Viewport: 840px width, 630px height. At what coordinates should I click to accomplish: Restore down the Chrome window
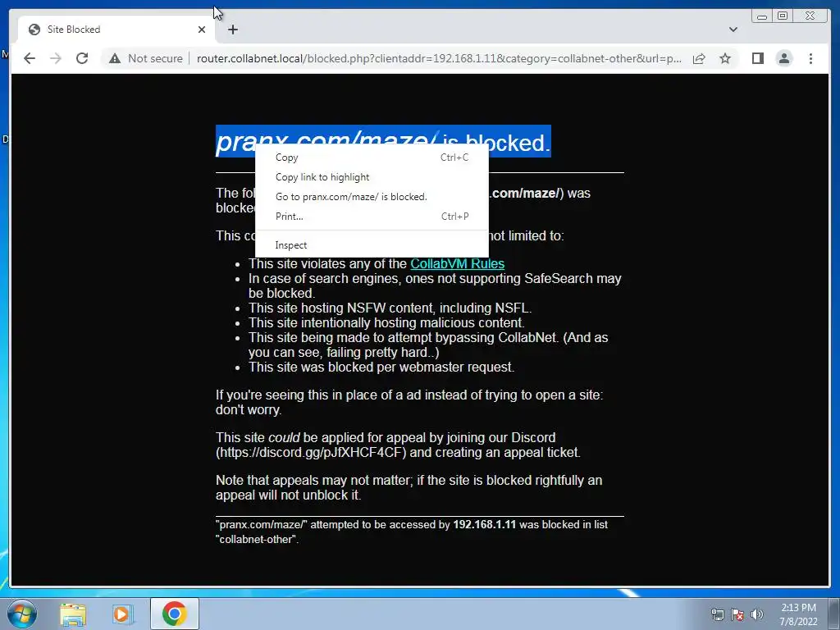click(783, 16)
